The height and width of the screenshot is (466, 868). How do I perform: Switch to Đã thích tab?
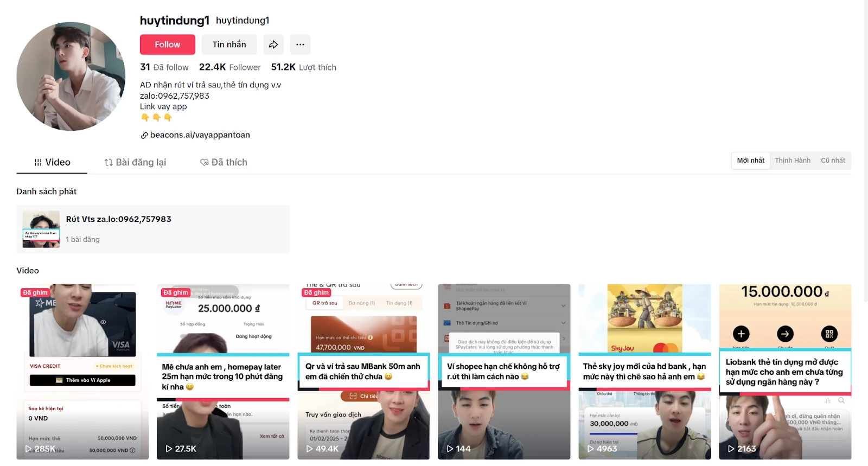[x=224, y=162]
